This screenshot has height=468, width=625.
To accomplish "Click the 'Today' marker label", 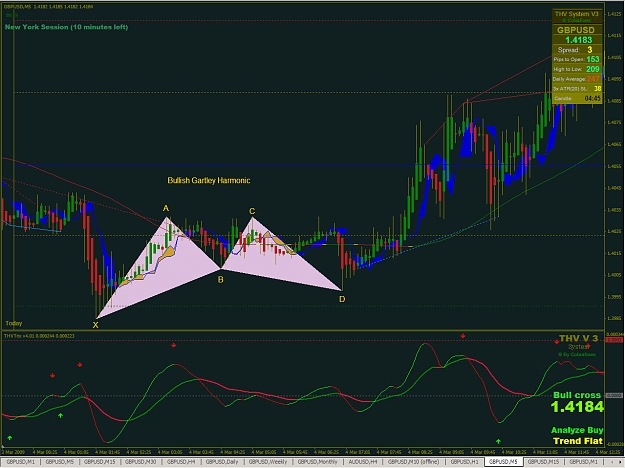I will (14, 323).
